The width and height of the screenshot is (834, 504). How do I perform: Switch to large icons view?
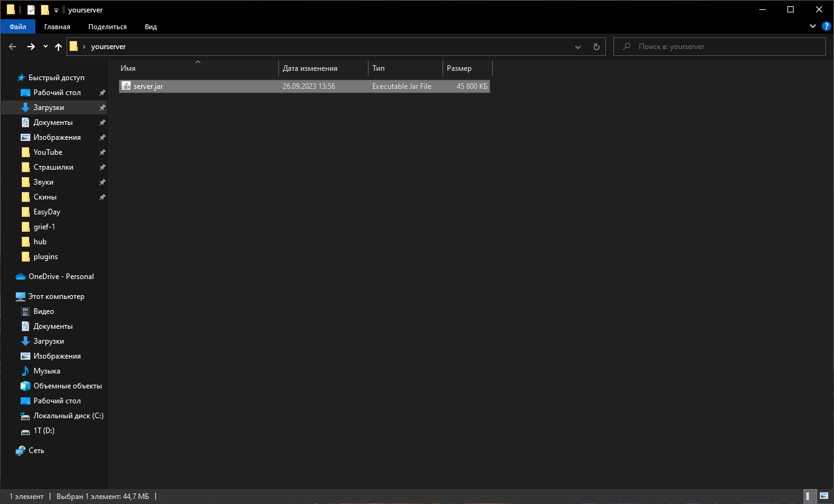(823, 496)
